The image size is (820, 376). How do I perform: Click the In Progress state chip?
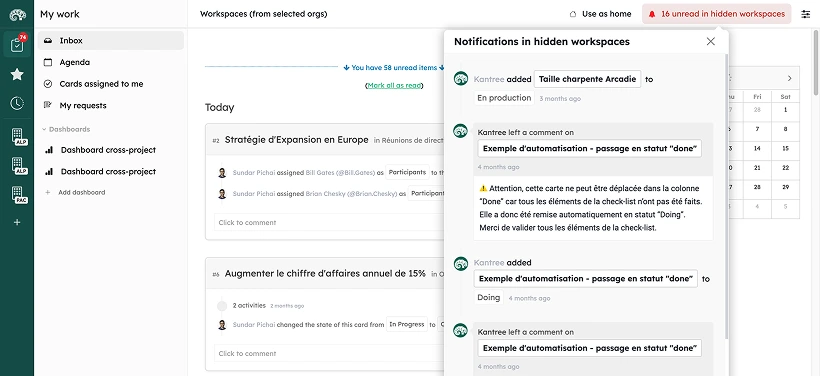click(x=407, y=325)
